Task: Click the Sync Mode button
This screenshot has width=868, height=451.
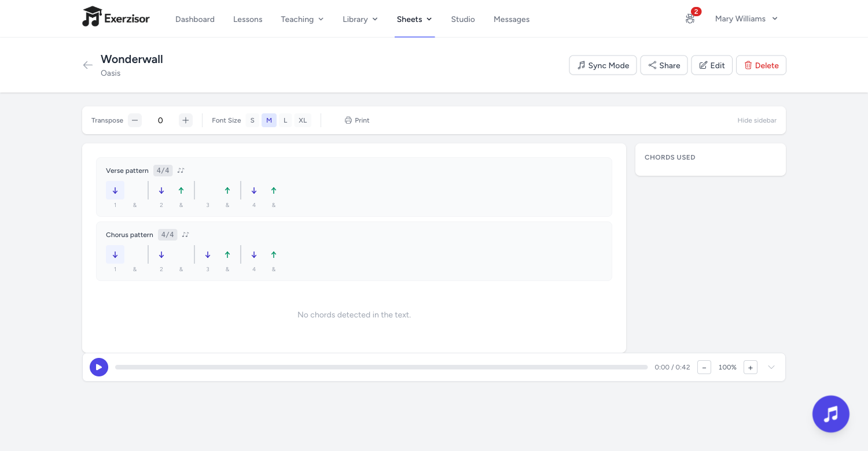Action: (x=603, y=65)
